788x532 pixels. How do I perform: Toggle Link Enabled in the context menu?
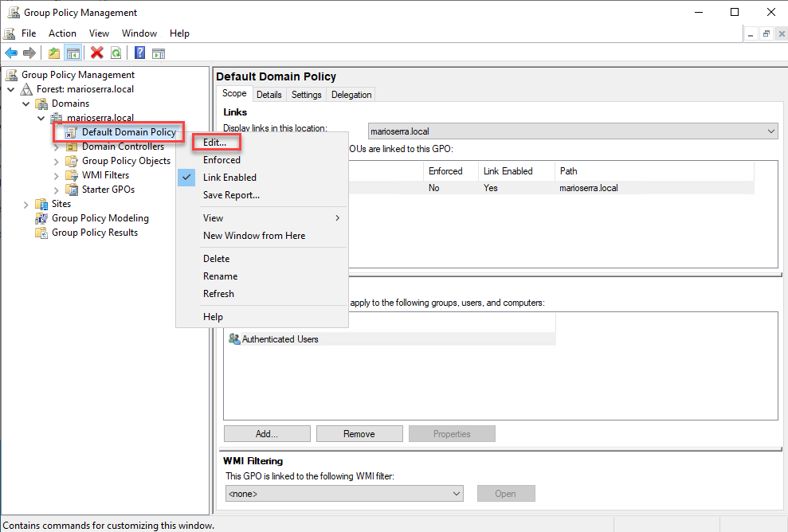pos(229,178)
